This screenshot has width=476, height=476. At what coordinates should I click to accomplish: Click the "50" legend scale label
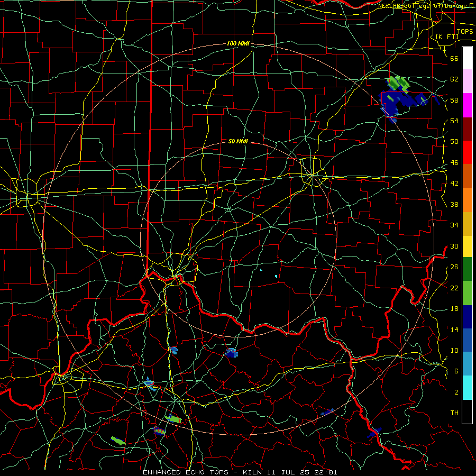pyautogui.click(x=454, y=142)
